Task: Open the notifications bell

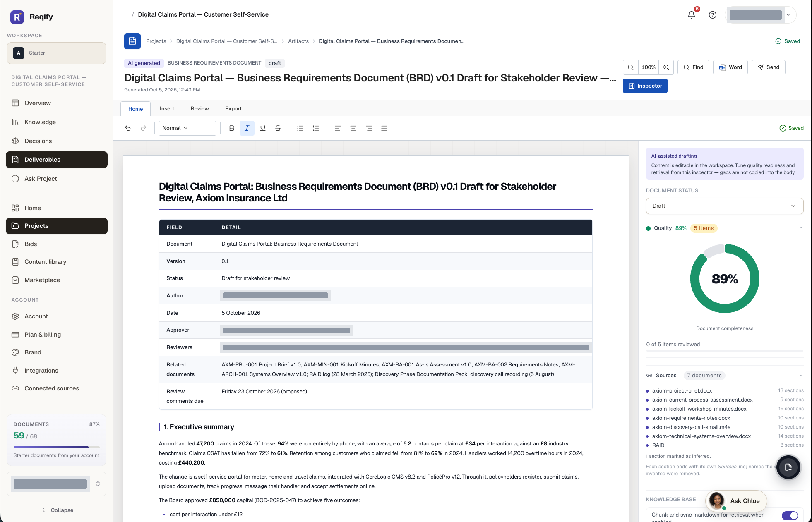Action: click(x=692, y=15)
